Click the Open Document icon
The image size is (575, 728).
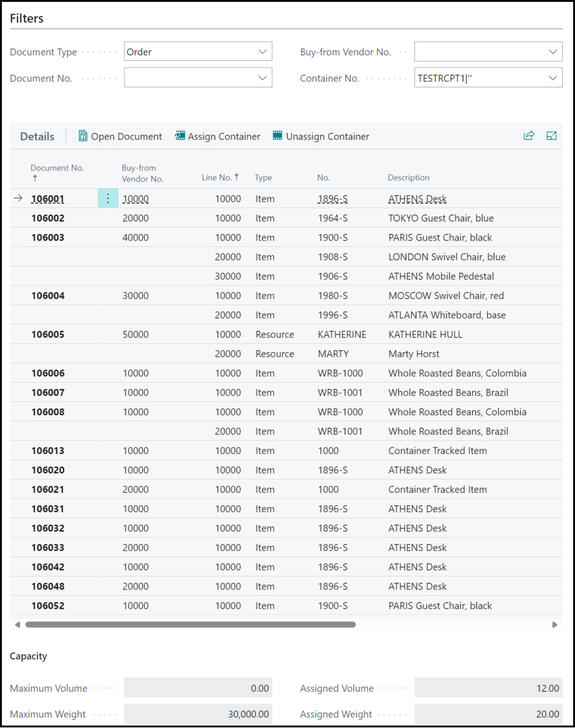[83, 137]
